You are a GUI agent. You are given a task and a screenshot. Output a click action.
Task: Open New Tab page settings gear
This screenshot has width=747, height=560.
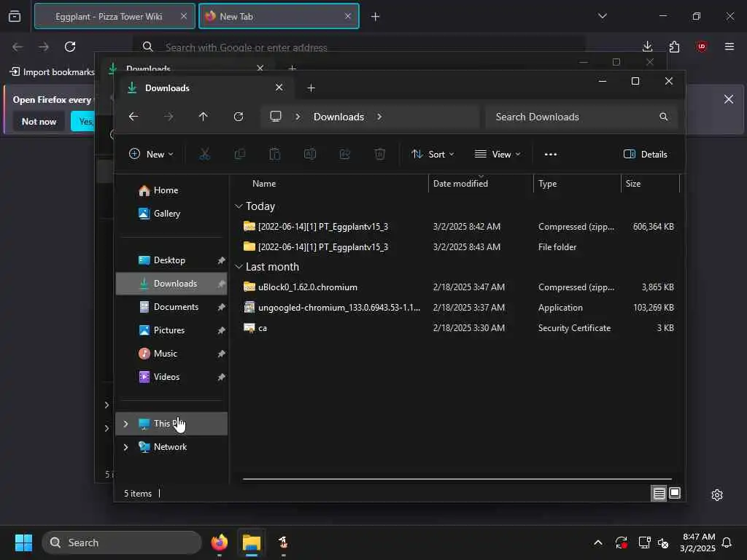(717, 495)
